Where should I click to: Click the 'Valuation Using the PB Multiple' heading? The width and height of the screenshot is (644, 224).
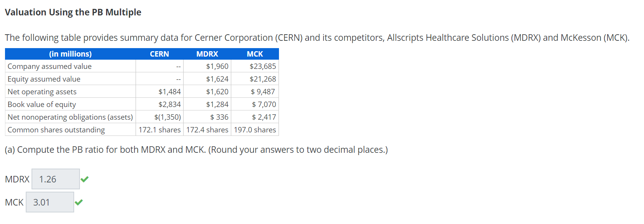point(73,12)
